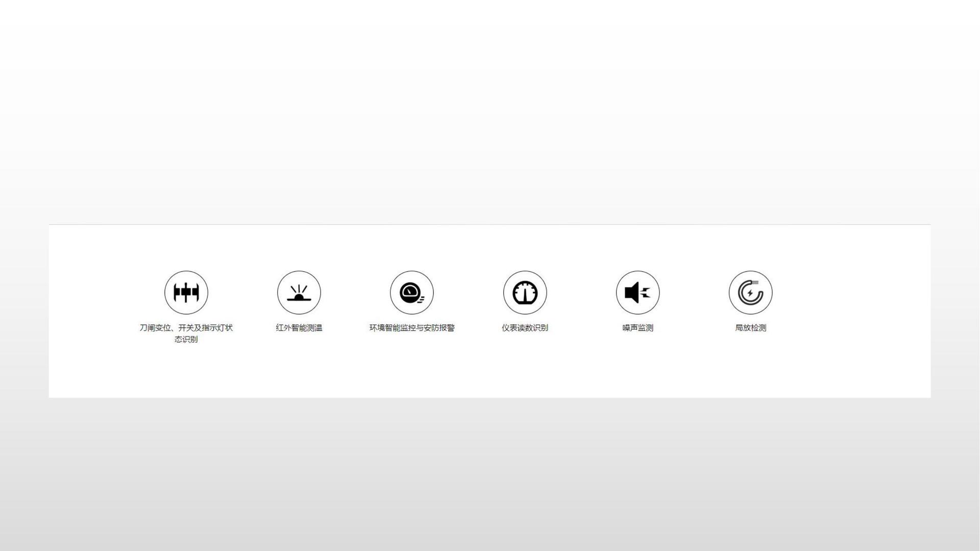The width and height of the screenshot is (980, 551).
Task: Click the thin divider line atop white panel
Action: click(489, 224)
